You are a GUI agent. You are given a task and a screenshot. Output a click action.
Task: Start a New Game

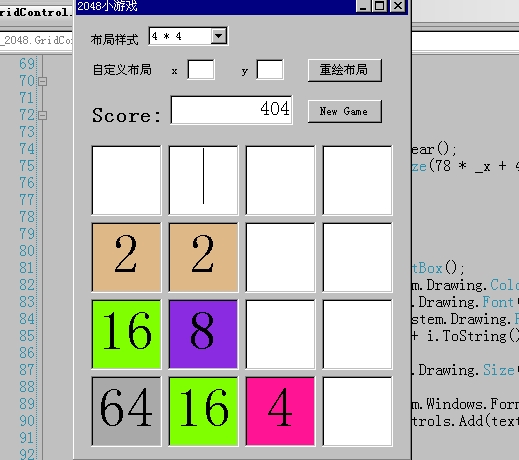(x=345, y=111)
